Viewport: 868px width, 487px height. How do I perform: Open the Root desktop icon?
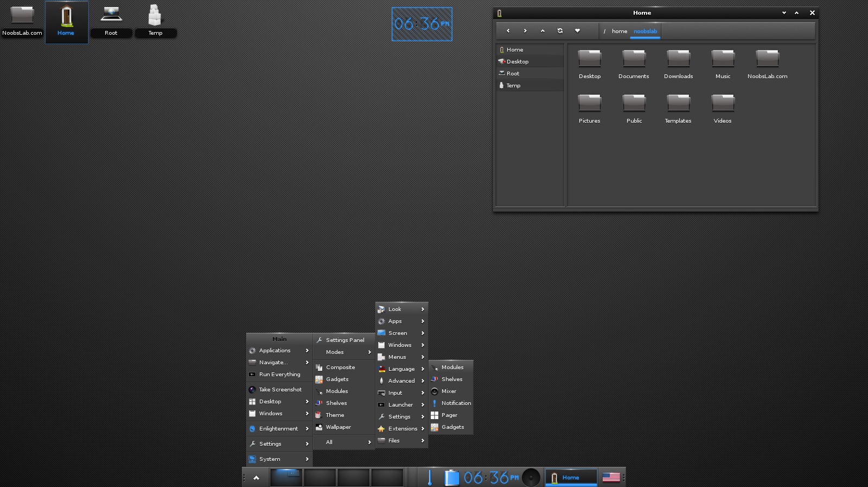tap(111, 21)
